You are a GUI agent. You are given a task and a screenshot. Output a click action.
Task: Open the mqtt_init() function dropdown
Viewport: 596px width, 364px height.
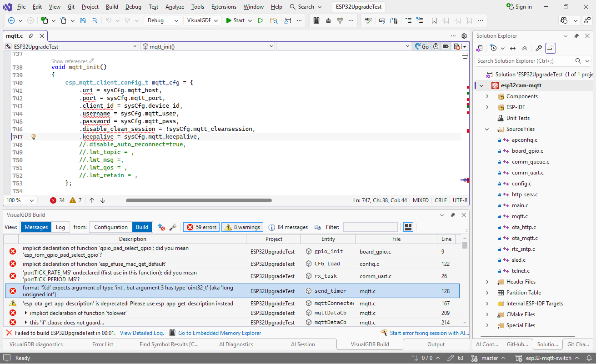point(207,46)
